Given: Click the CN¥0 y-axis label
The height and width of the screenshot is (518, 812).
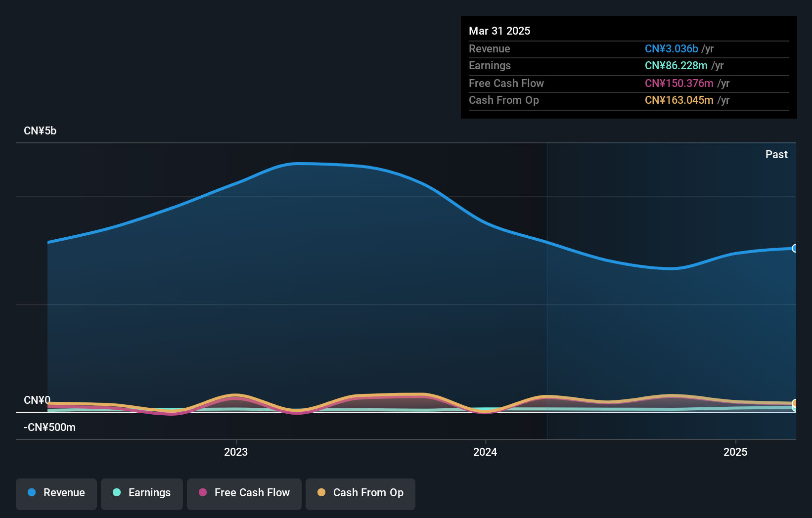Looking at the screenshot, I should (x=37, y=400).
